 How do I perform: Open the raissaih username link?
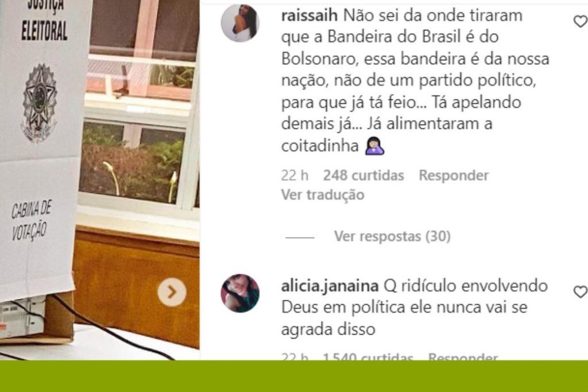[310, 15]
